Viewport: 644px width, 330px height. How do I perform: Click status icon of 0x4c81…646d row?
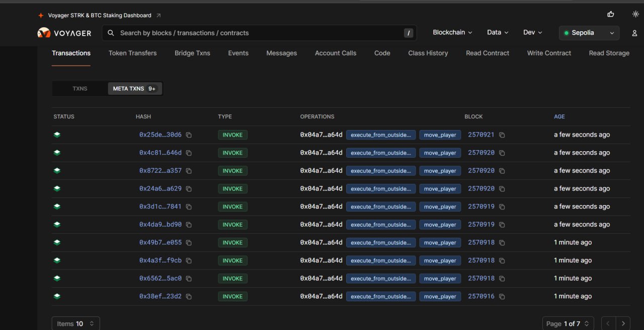(57, 153)
